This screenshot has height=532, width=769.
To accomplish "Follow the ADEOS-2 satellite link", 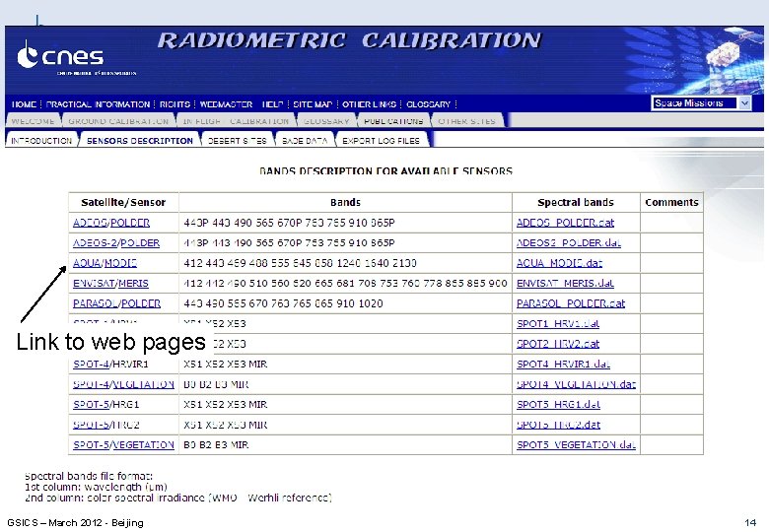I will tap(96, 243).
